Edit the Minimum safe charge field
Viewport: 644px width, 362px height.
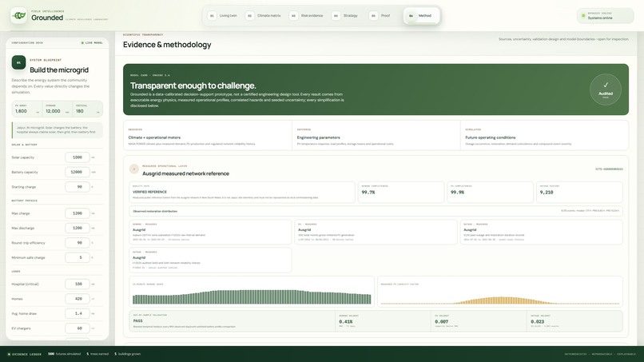click(78, 257)
